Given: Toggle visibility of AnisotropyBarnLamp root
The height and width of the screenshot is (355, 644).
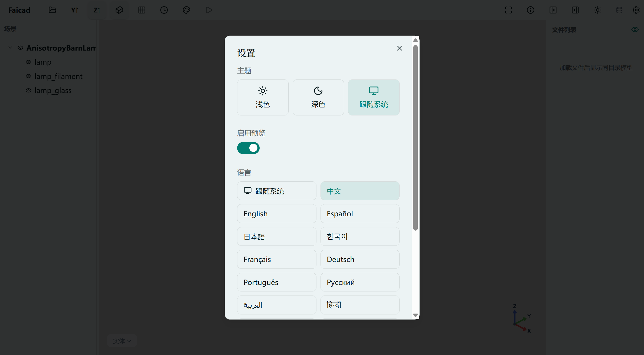Looking at the screenshot, I should pos(20,48).
